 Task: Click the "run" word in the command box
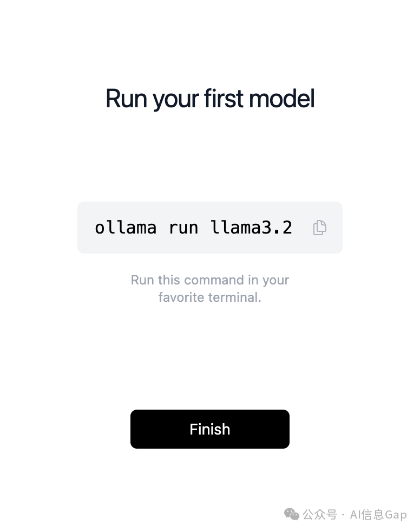183,228
